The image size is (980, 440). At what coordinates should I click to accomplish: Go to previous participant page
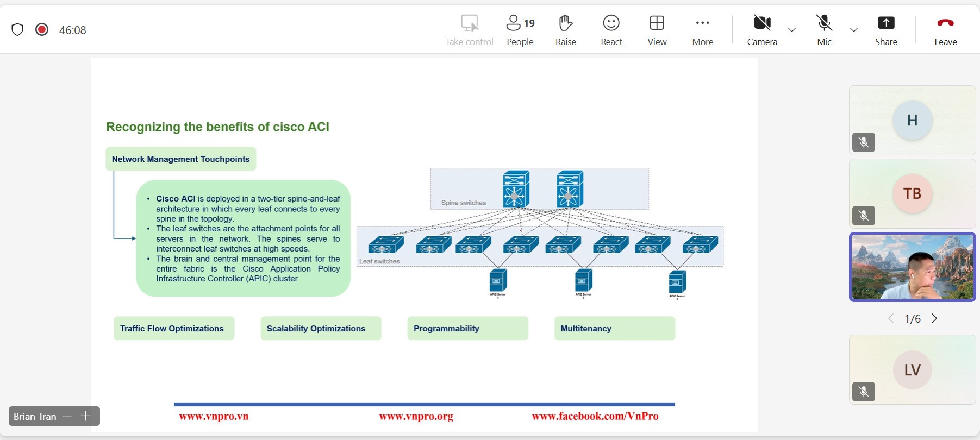(891, 318)
